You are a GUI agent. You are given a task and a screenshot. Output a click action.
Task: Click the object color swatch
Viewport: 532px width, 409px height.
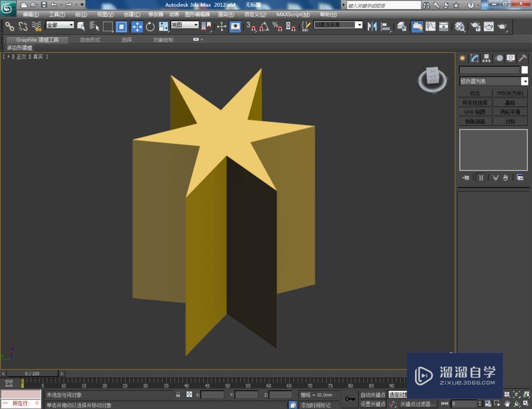524,70
